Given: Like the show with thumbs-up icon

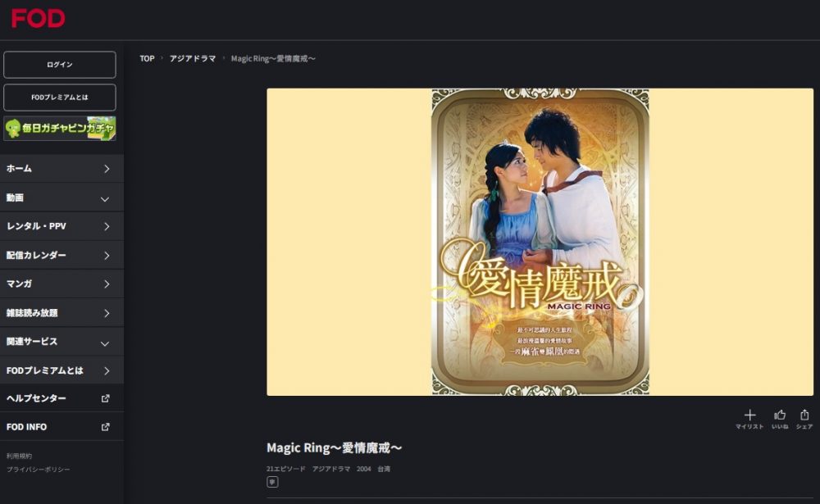Looking at the screenshot, I should click(x=780, y=420).
